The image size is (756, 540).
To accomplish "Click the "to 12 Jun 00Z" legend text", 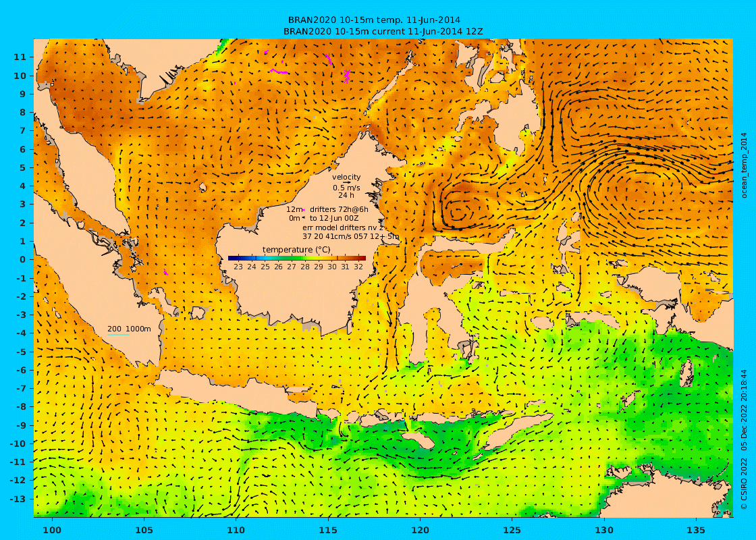I will [x=334, y=219].
